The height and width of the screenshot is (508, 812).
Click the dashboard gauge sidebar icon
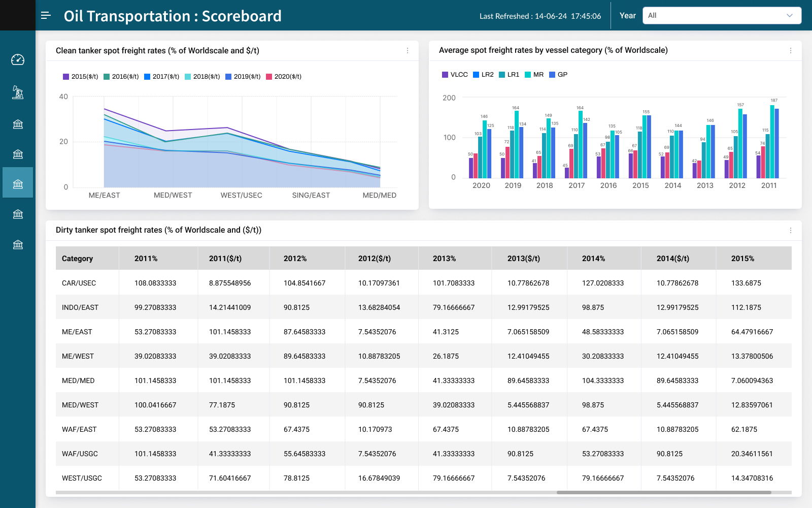tap(18, 60)
